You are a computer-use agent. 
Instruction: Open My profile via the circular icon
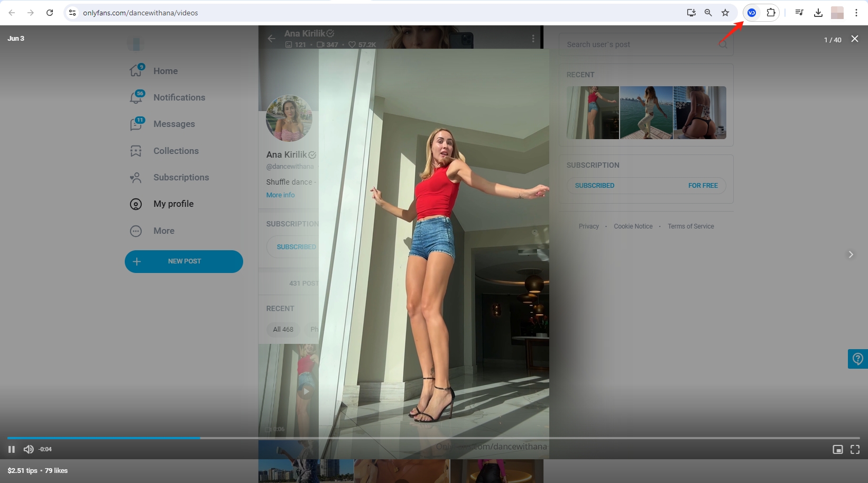pos(136,204)
